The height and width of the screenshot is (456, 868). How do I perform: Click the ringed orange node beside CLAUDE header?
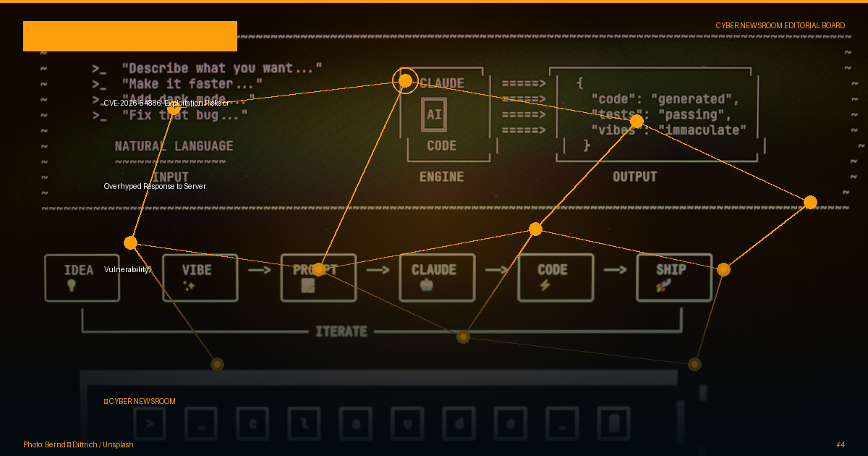click(x=406, y=80)
